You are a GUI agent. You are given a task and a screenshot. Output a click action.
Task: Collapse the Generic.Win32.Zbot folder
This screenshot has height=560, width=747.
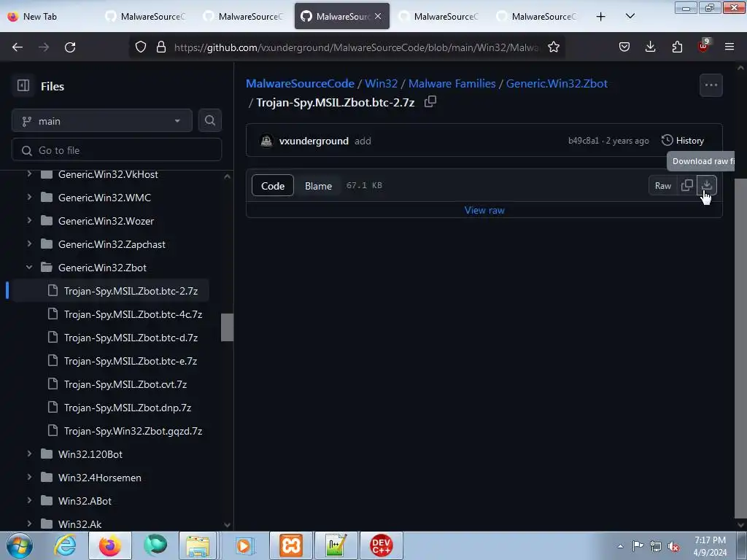point(29,267)
